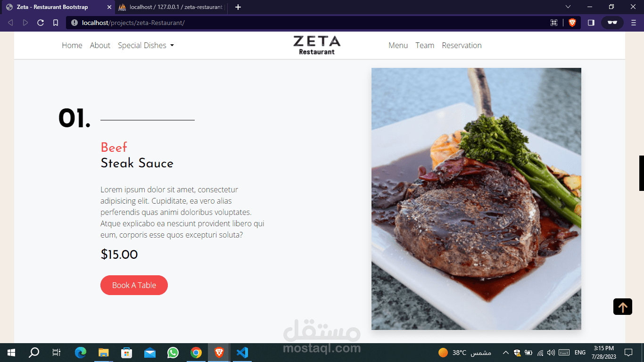Bookmark this page using the bookmark icon
Image resolution: width=644 pixels, height=362 pixels.
point(55,23)
